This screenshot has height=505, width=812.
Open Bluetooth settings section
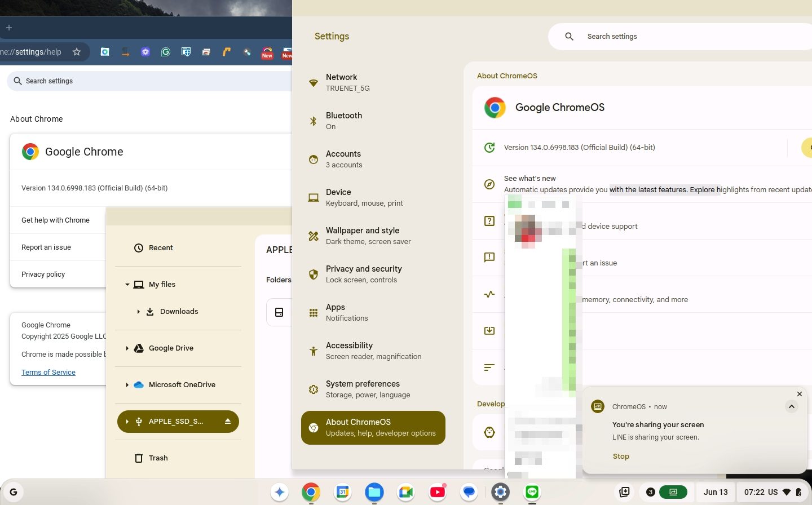(373, 121)
